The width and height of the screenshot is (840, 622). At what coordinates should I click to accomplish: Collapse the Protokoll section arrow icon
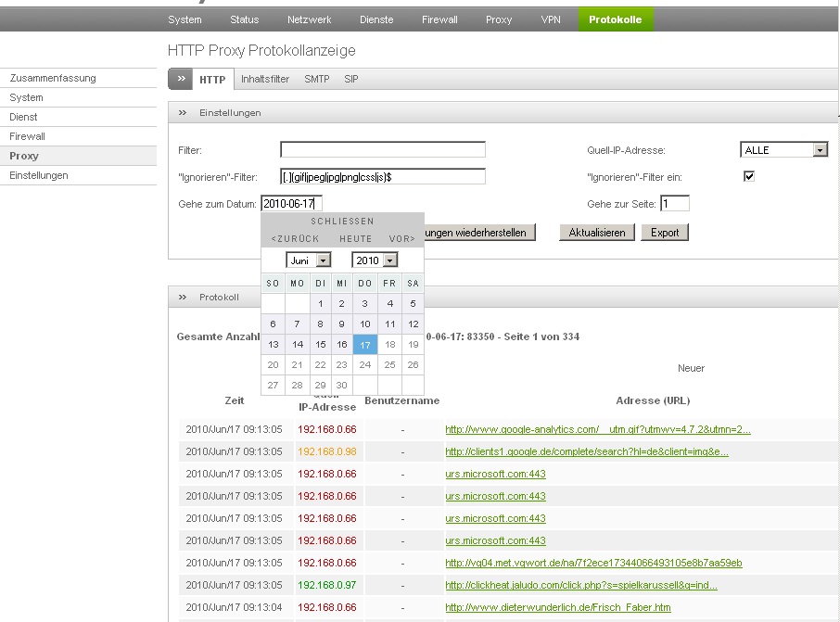tap(183, 298)
